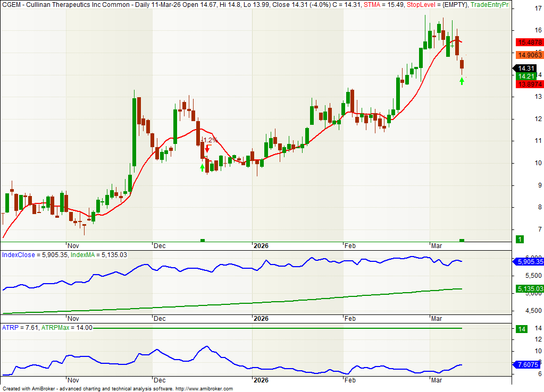Click the red 15.4878 price axis tag

(x=530, y=42)
